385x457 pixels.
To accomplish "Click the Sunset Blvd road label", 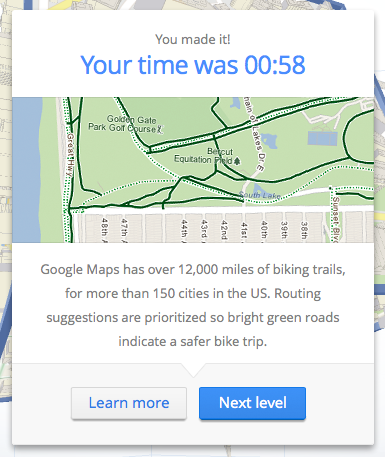I will [335, 219].
